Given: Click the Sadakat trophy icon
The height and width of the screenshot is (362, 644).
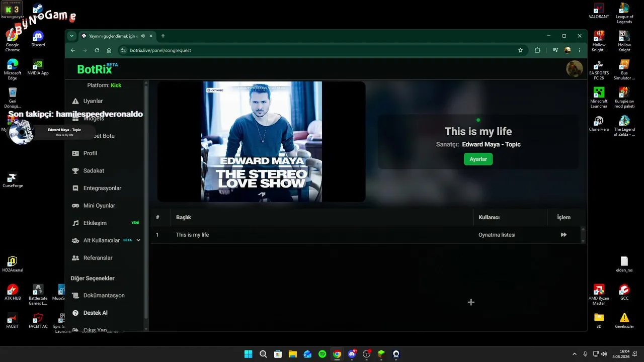Looking at the screenshot, I should (x=75, y=171).
